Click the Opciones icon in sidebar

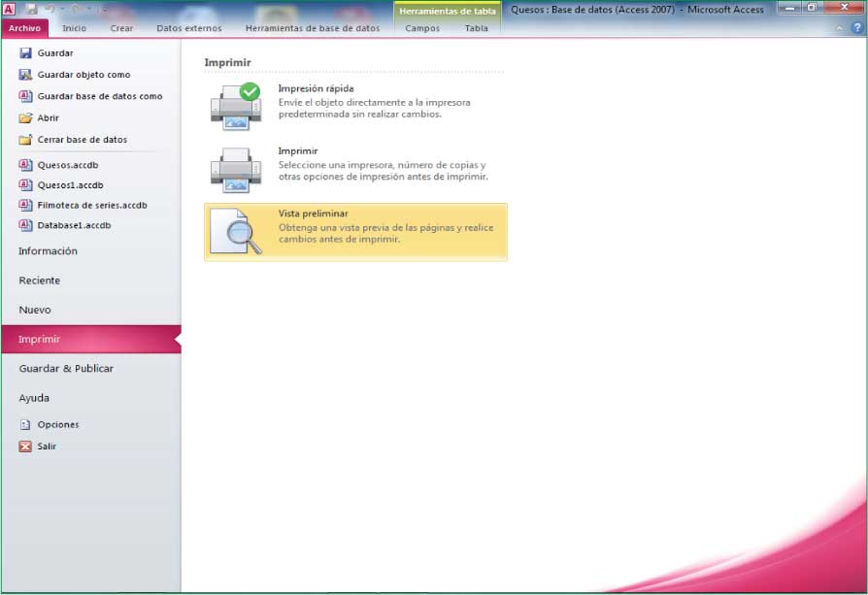tap(26, 425)
